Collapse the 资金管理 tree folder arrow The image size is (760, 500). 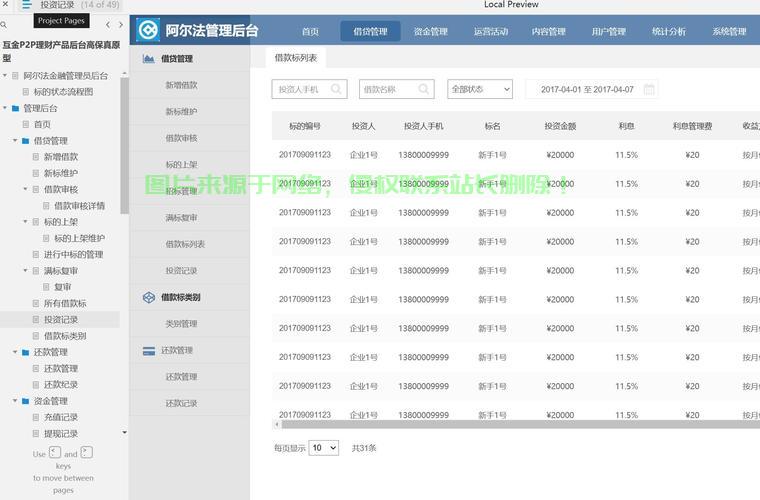pos(15,401)
